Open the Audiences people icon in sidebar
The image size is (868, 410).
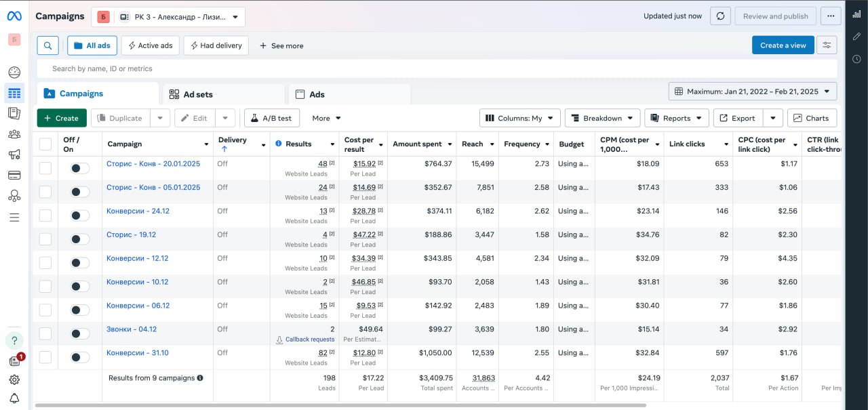pos(14,134)
